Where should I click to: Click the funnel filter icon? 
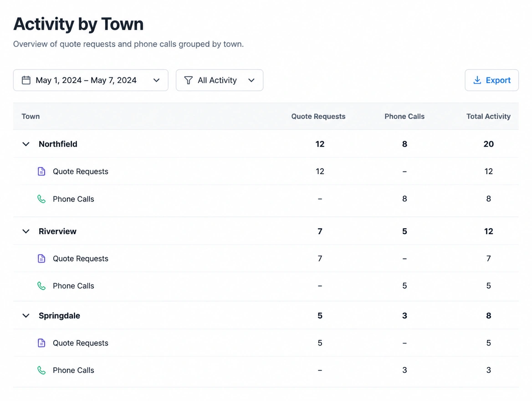[x=188, y=80]
